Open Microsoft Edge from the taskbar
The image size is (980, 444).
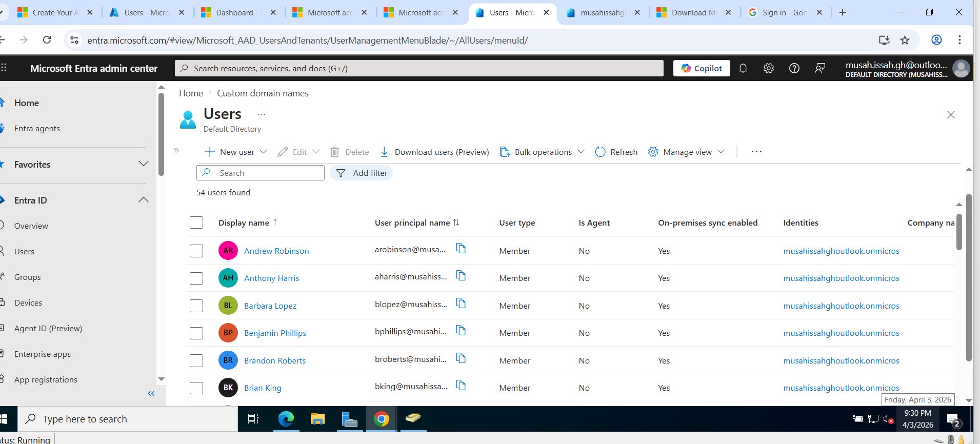tap(286, 419)
